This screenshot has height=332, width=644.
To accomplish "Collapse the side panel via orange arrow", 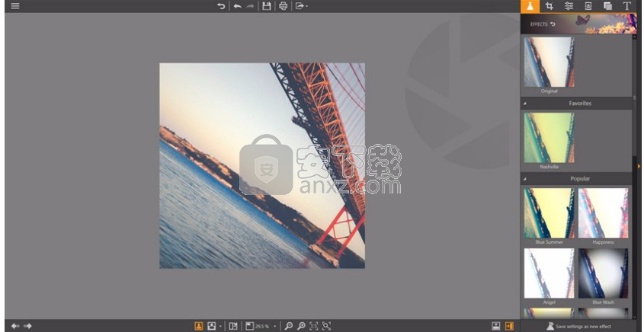I will point(639,166).
